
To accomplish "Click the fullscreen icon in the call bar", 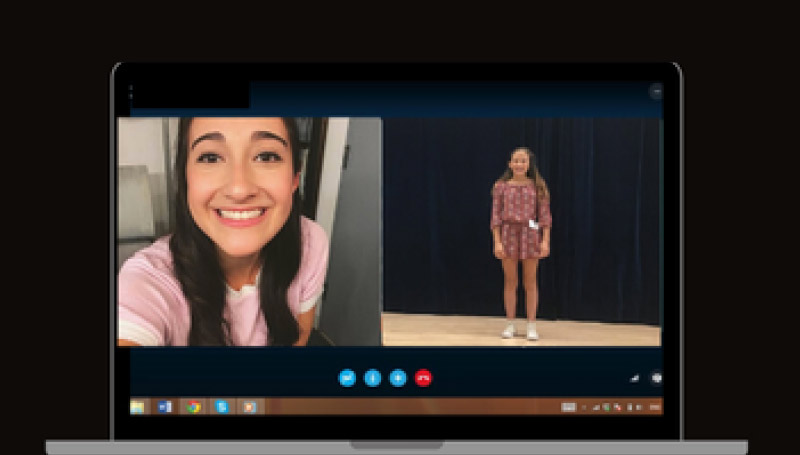I will click(656, 379).
